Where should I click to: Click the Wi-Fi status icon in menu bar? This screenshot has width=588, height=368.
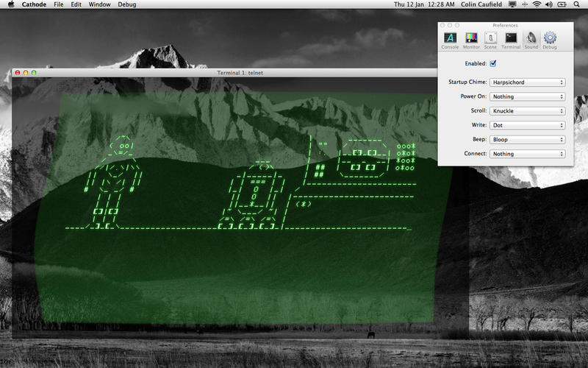537,4
